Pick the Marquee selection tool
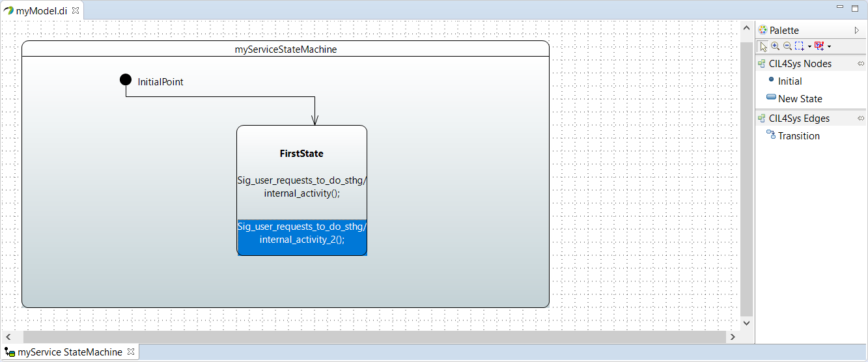Screen dimensions: 868x362 [800, 46]
